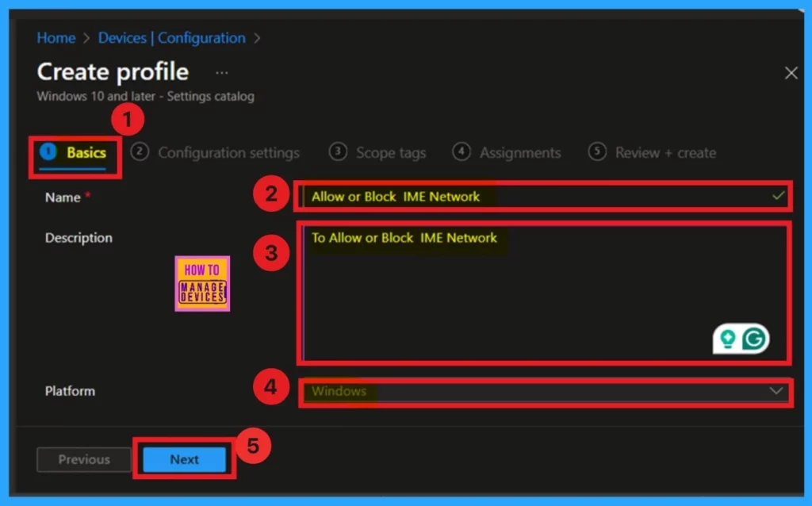The height and width of the screenshot is (506, 812).
Task: Go to Devices | Configuration breadcrumb
Action: pos(171,38)
